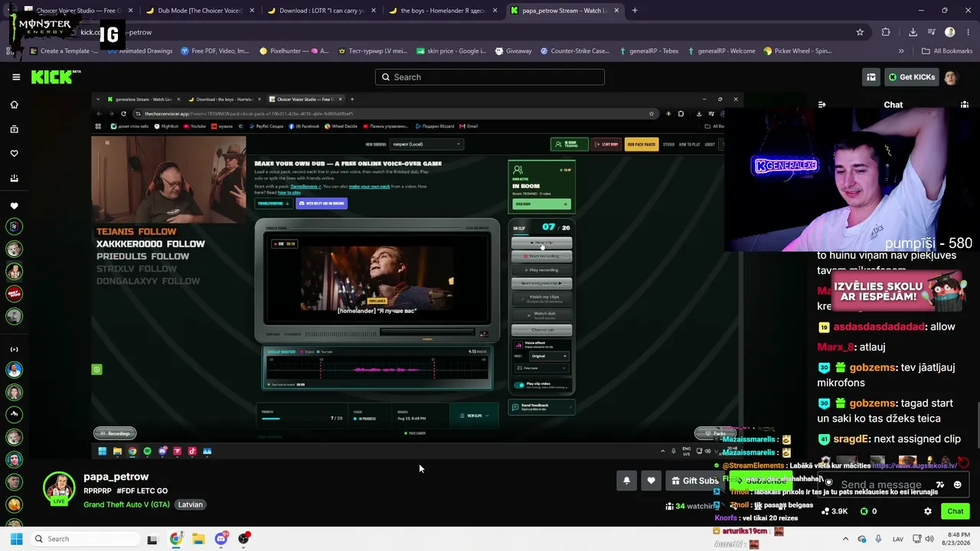Send message with the green Chat button
This screenshot has height=551, width=980.
click(955, 511)
